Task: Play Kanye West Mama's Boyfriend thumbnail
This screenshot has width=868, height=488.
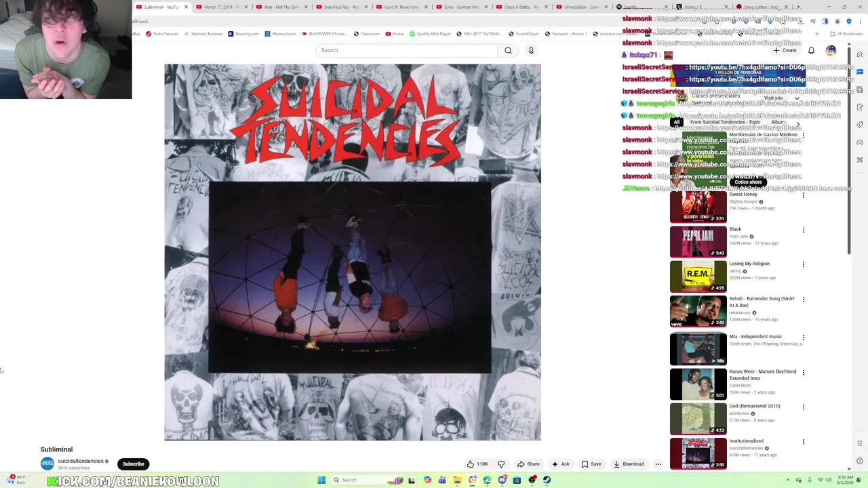Action: (698, 384)
